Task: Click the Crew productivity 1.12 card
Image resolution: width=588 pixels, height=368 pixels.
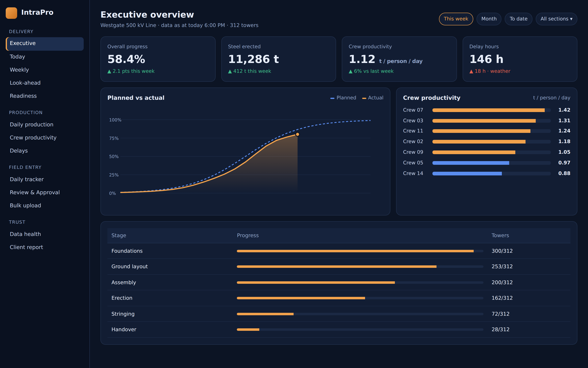Action: point(399,59)
